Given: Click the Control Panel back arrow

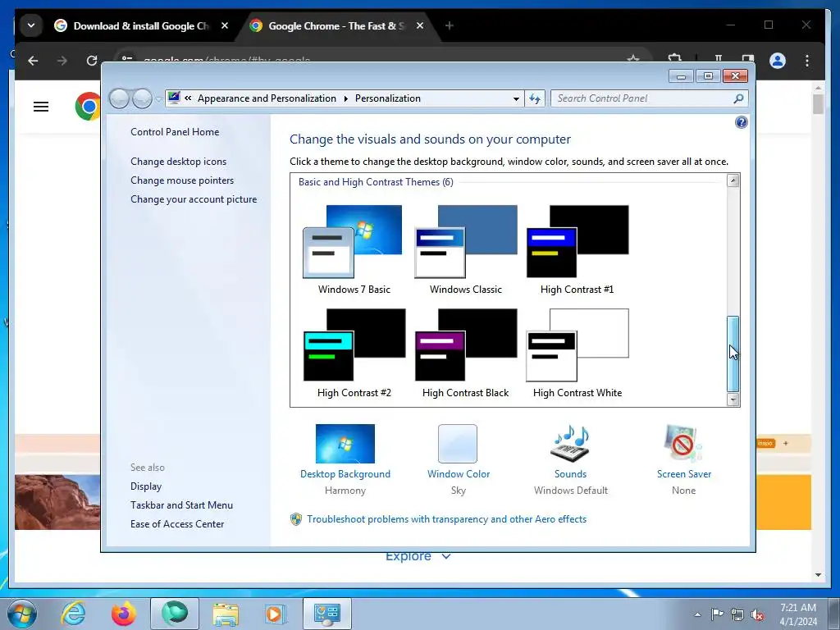Looking at the screenshot, I should click(119, 98).
